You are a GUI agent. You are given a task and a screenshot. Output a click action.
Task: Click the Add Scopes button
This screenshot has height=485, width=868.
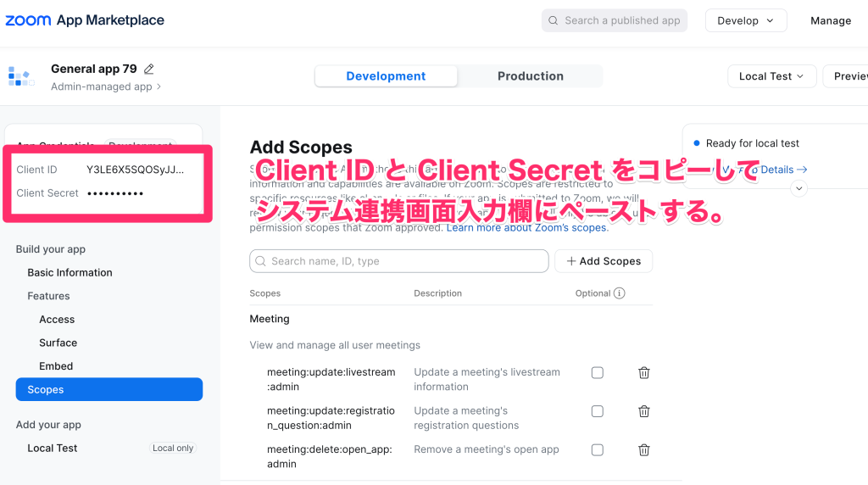[603, 261]
